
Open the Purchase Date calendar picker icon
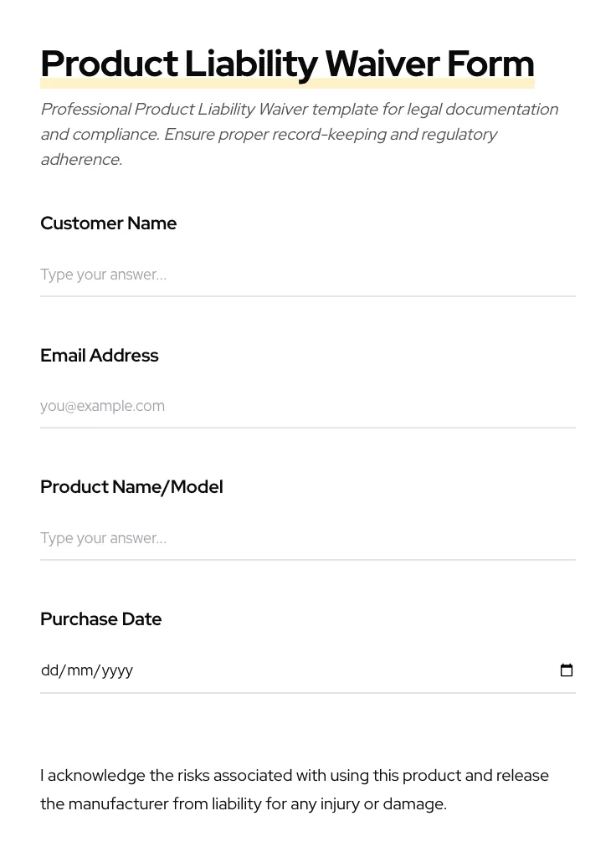pyautogui.click(x=567, y=670)
